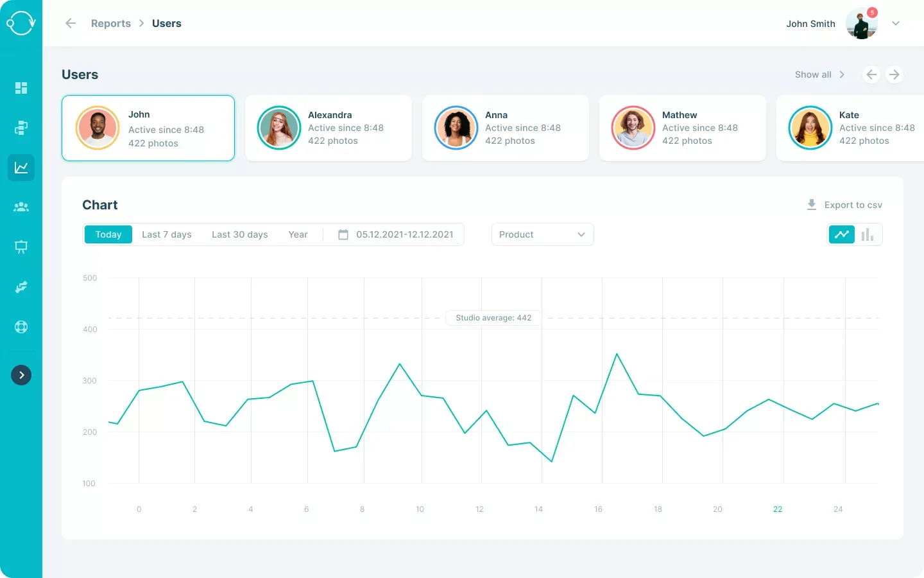This screenshot has width=924, height=578.
Task: Open the presentation board icon in the sidebar
Action: (21, 247)
